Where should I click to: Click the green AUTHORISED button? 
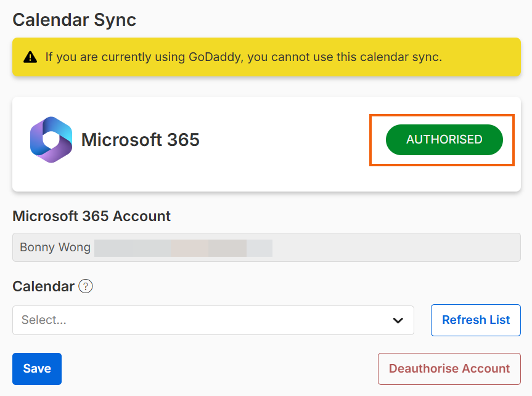point(444,140)
